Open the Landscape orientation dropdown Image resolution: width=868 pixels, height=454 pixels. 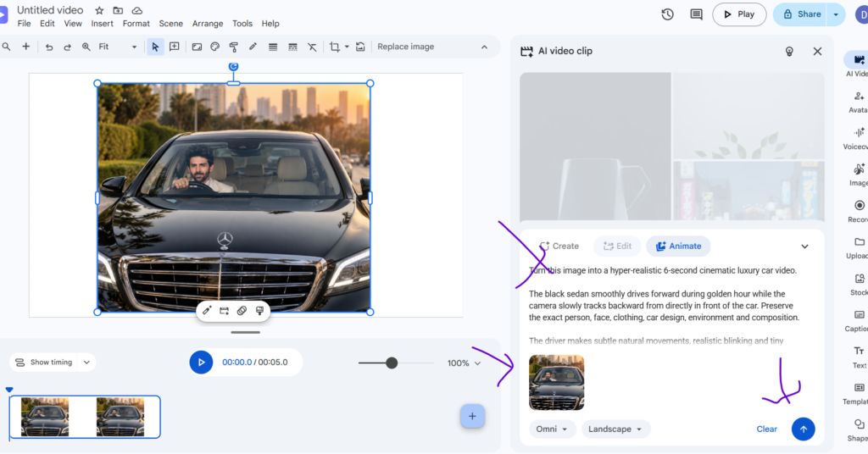coord(615,429)
